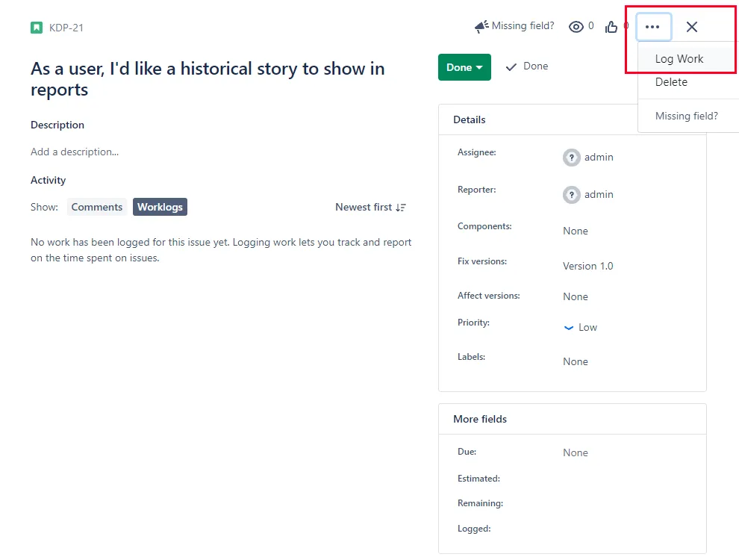
Task: Click the Affect versions value None
Action: click(576, 296)
